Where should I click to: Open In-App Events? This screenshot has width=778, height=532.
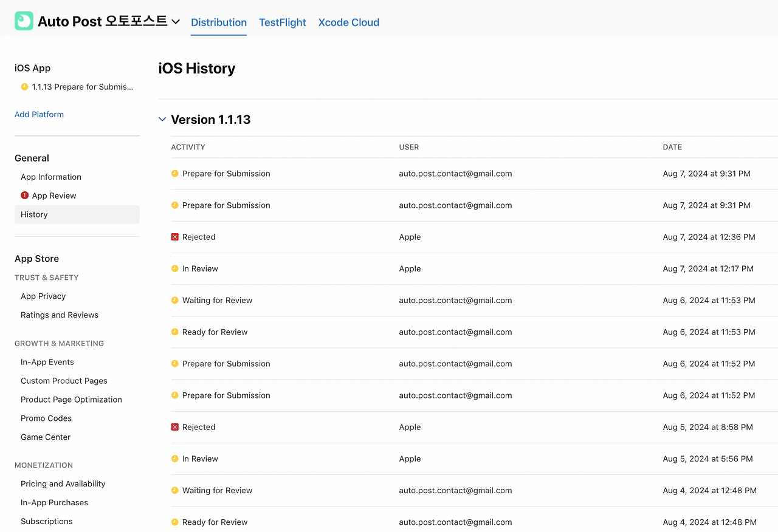tap(47, 362)
